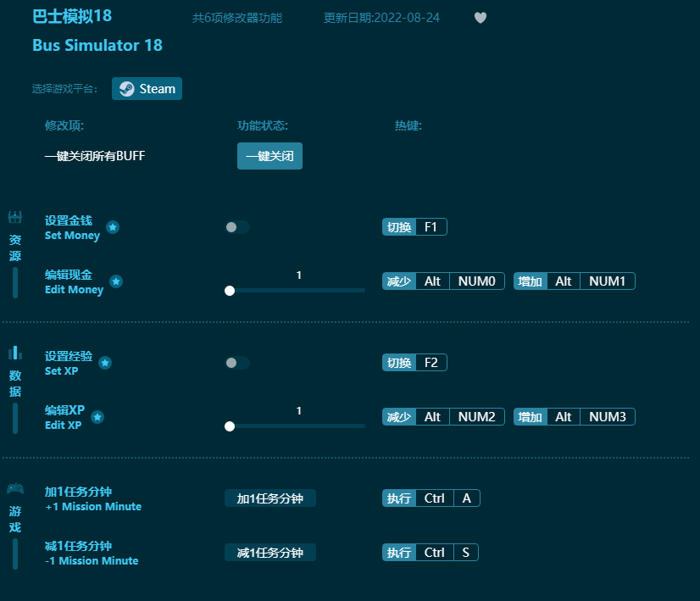Click the data bar-chart category icon
This screenshot has width=700, height=601.
pyautogui.click(x=14, y=353)
